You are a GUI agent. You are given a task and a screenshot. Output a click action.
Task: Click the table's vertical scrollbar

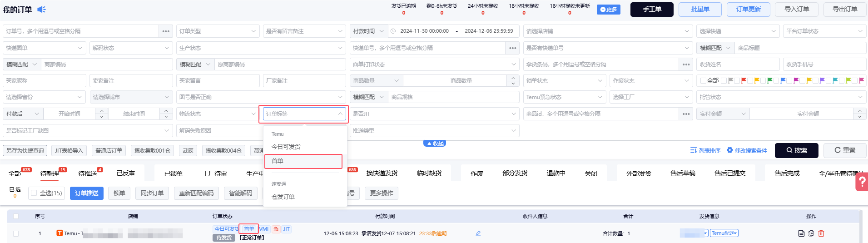[862, 226]
